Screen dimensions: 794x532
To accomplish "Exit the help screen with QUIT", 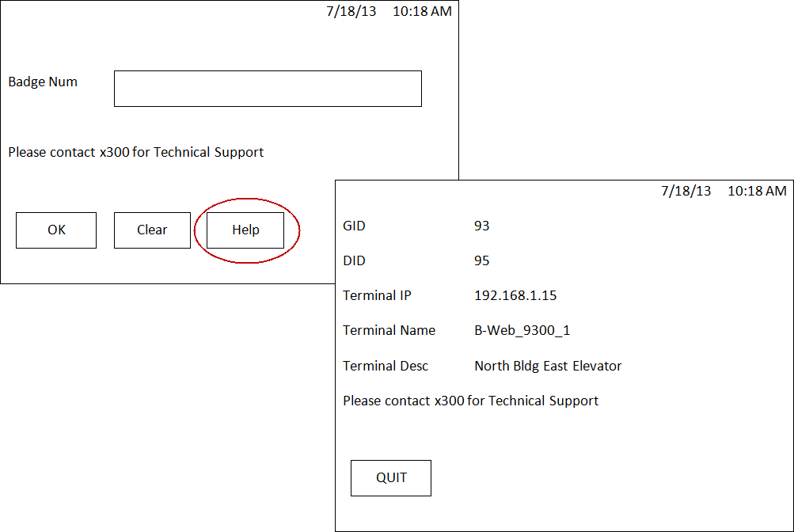I will click(x=391, y=478).
